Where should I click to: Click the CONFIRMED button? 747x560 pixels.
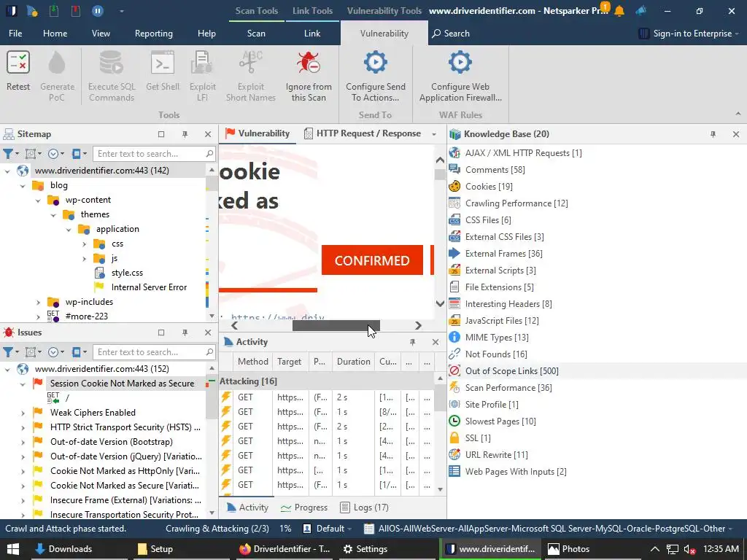coord(372,260)
